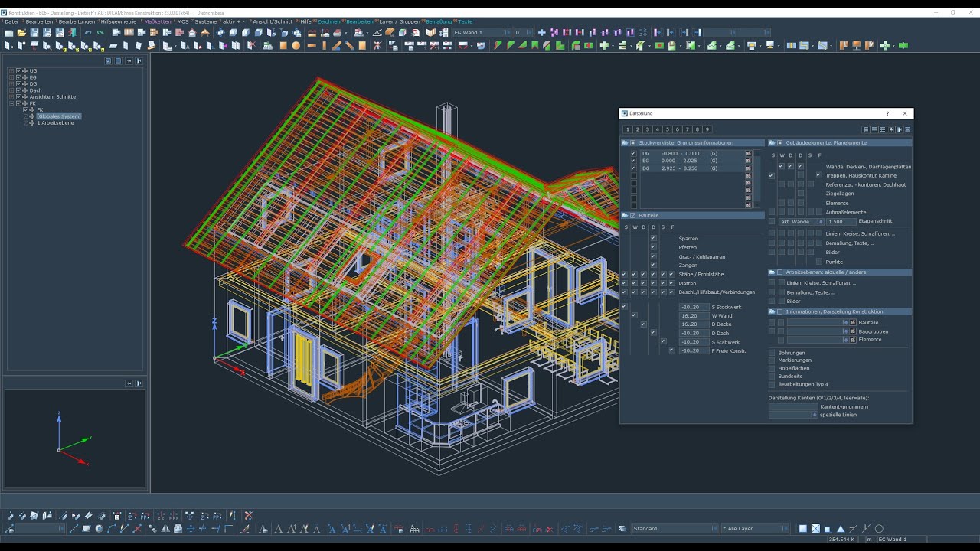Click the open folder icon in top toolbar
The height and width of the screenshot is (551, 980).
coord(21,33)
